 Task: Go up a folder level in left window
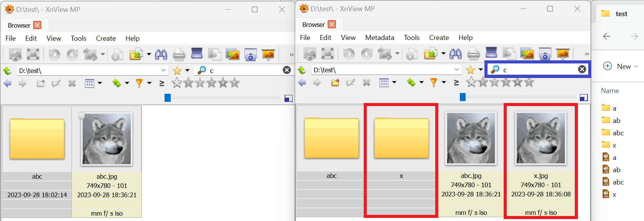point(7,71)
